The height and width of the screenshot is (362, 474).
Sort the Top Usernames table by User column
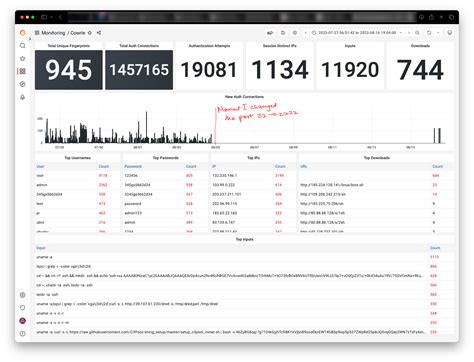[40, 166]
